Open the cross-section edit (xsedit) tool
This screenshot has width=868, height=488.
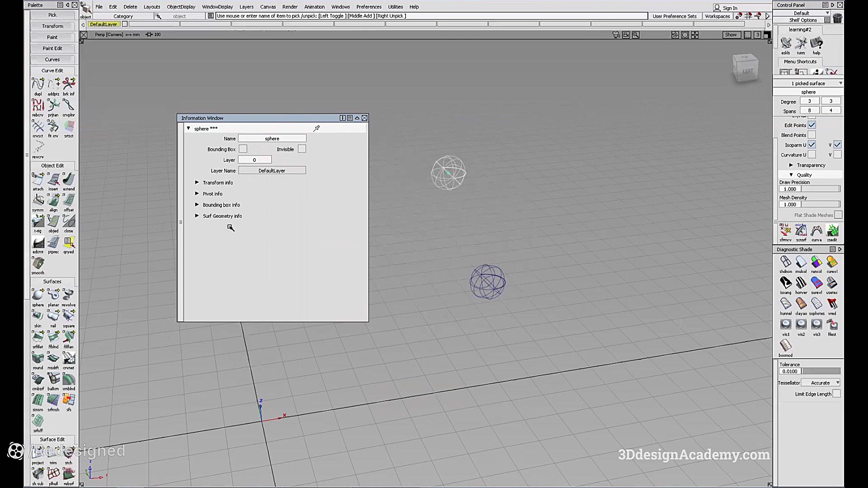(832, 231)
